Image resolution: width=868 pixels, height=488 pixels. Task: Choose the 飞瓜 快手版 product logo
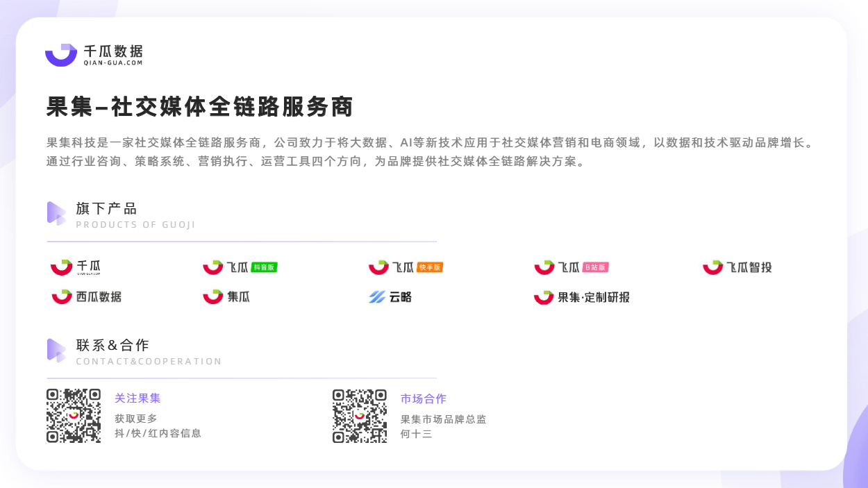click(x=406, y=267)
